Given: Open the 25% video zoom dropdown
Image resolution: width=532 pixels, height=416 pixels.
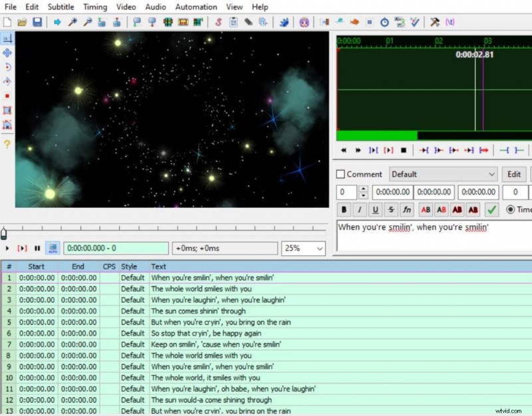Looking at the screenshot, I should (x=303, y=248).
